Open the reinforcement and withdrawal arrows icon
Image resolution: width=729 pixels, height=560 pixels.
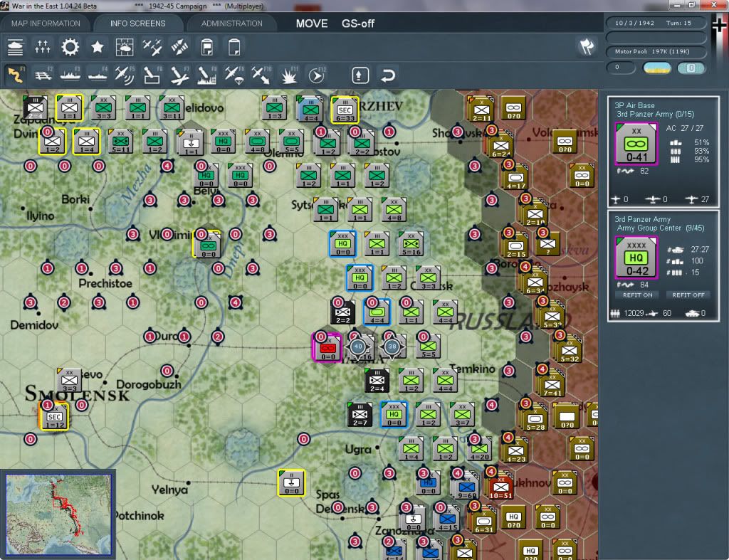click(179, 48)
